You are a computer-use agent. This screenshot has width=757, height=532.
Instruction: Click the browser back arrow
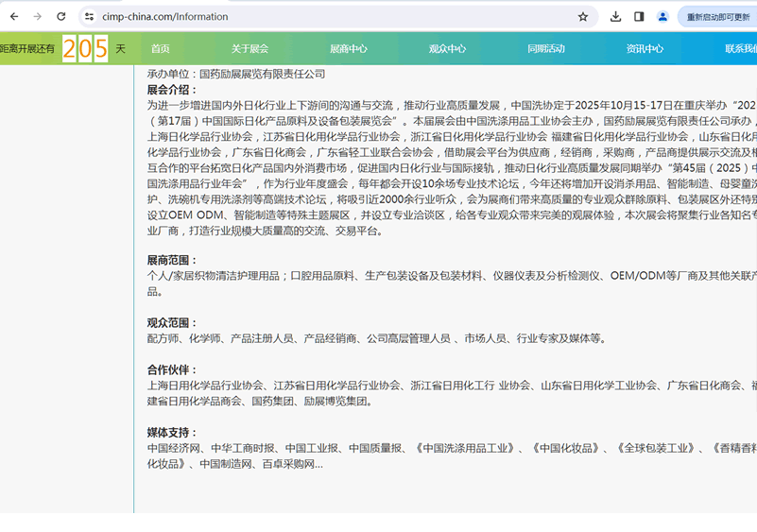(x=12, y=17)
